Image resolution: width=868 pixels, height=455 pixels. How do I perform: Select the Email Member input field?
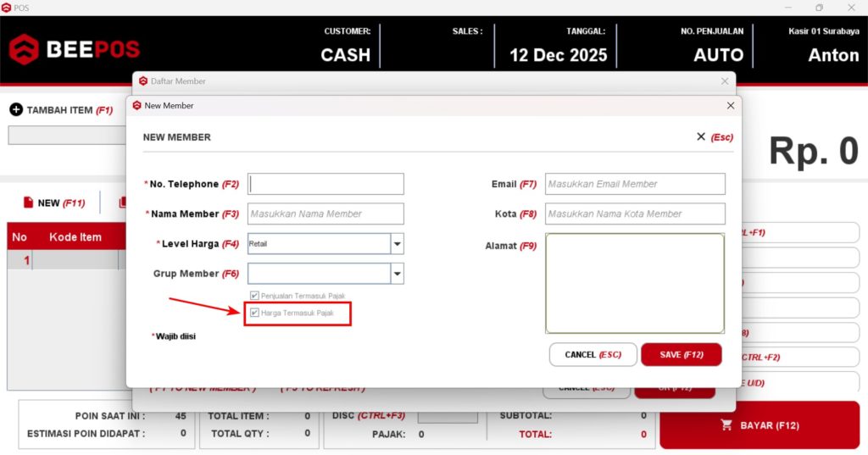pyautogui.click(x=635, y=184)
